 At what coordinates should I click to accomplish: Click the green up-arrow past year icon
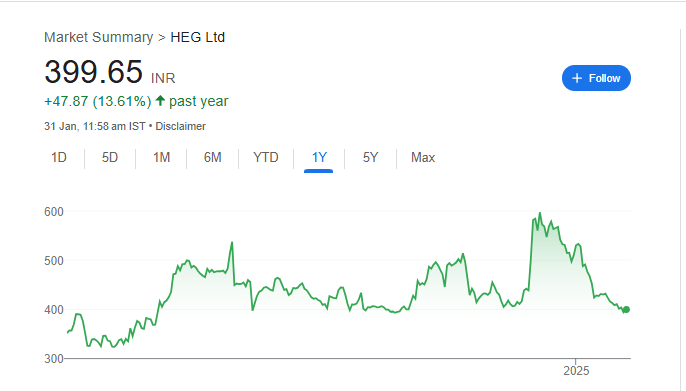click(x=160, y=101)
